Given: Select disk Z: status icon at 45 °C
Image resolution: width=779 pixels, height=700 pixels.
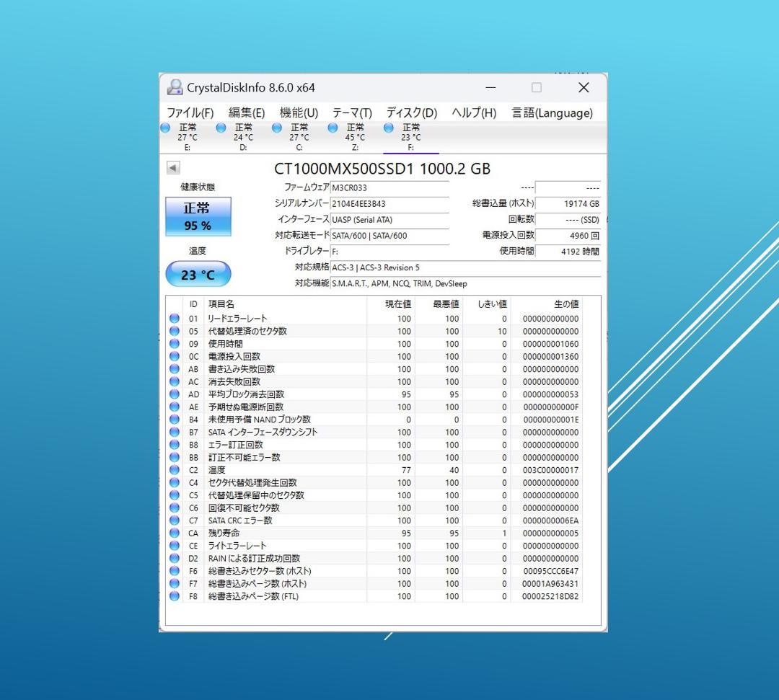Looking at the screenshot, I should coord(333,128).
